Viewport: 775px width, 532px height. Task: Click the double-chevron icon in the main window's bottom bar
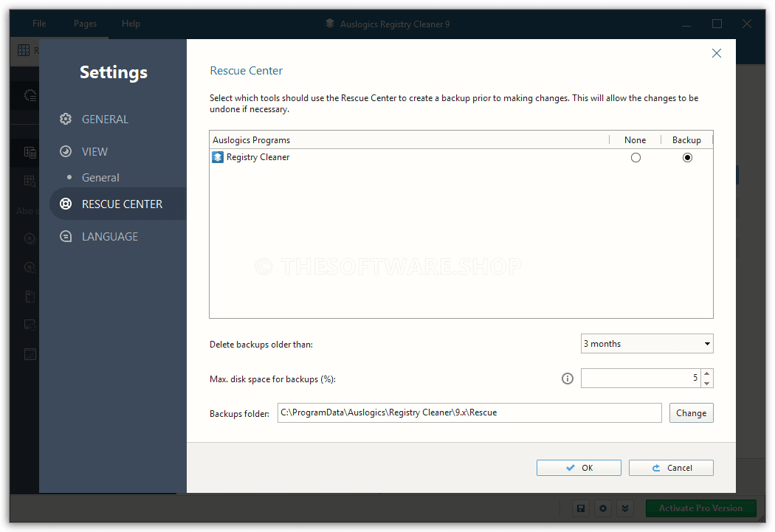[625, 508]
